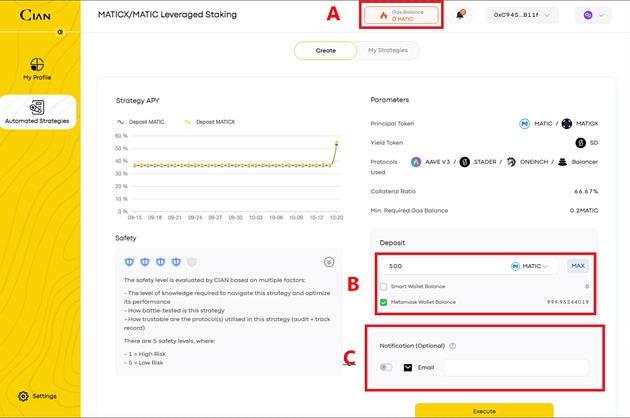Uncheck the Metamask Wallet Balance box
Viewport: 630px width, 418px height.
385,302
